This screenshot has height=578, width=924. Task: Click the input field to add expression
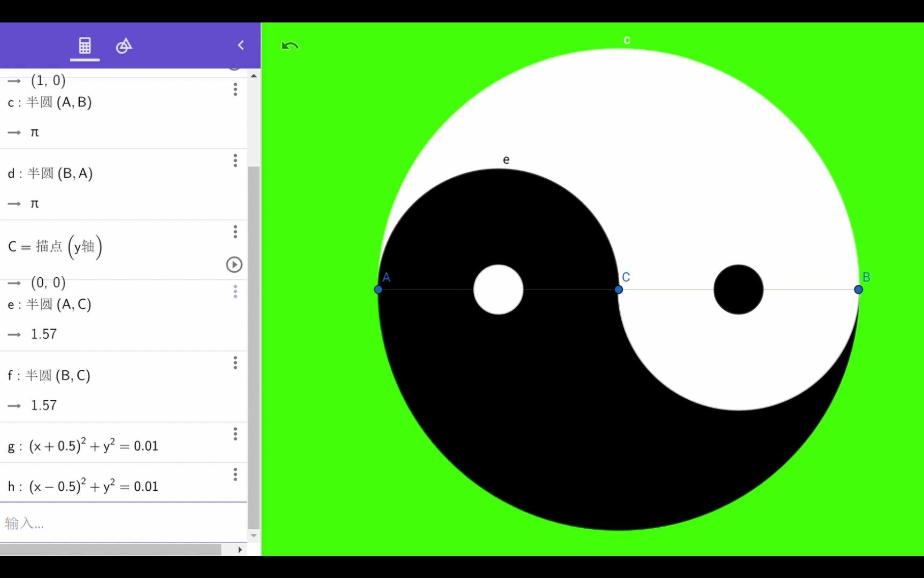point(124,523)
